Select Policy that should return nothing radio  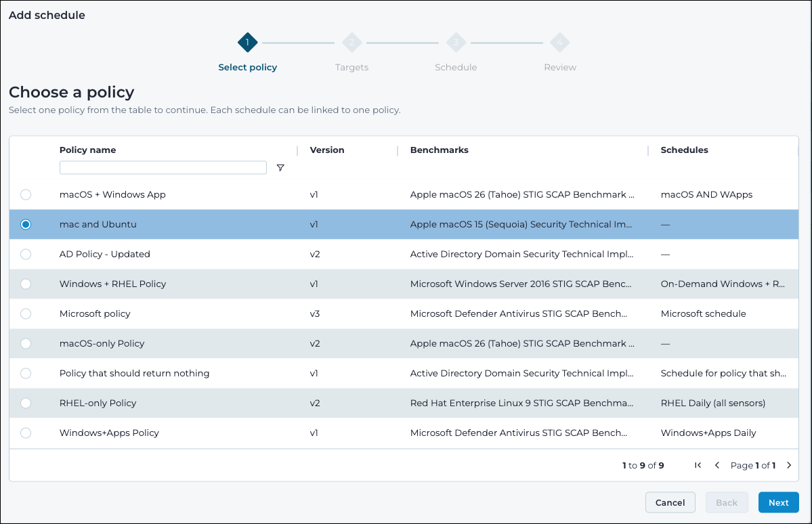coord(25,373)
